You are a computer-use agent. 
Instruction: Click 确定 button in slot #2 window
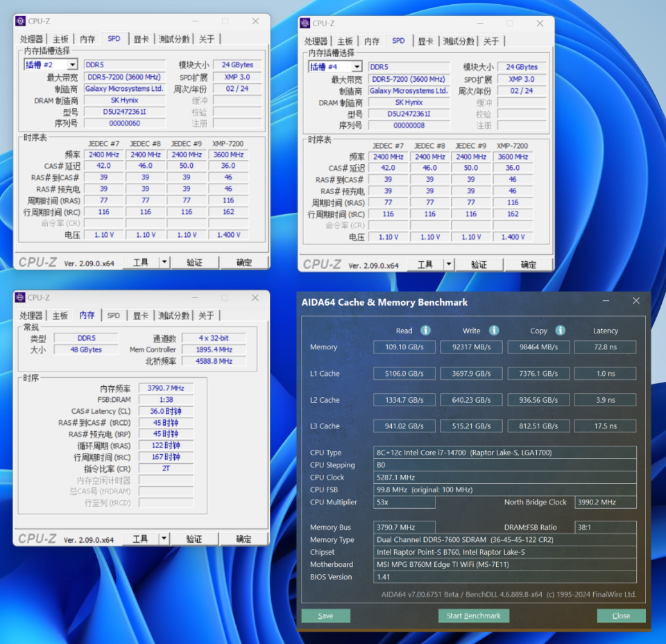[244, 262]
